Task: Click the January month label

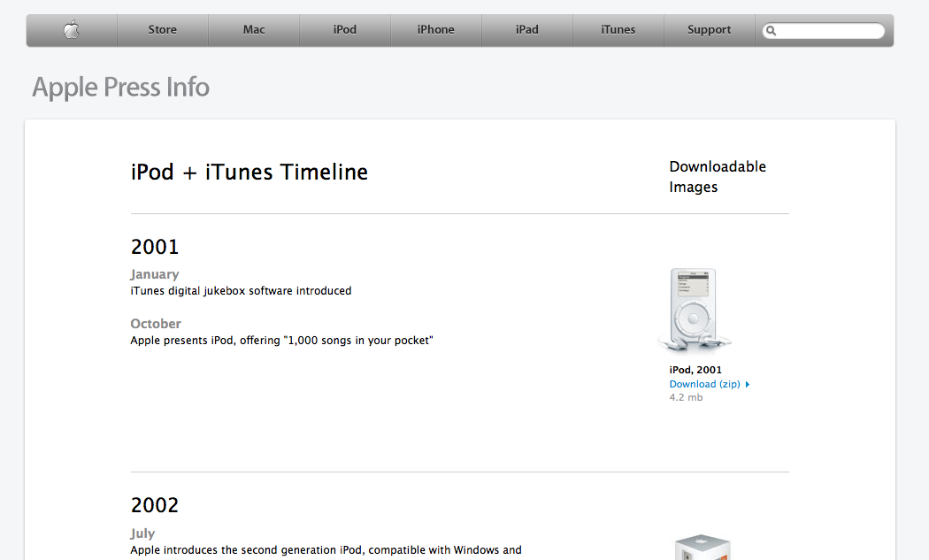Action: (x=155, y=274)
